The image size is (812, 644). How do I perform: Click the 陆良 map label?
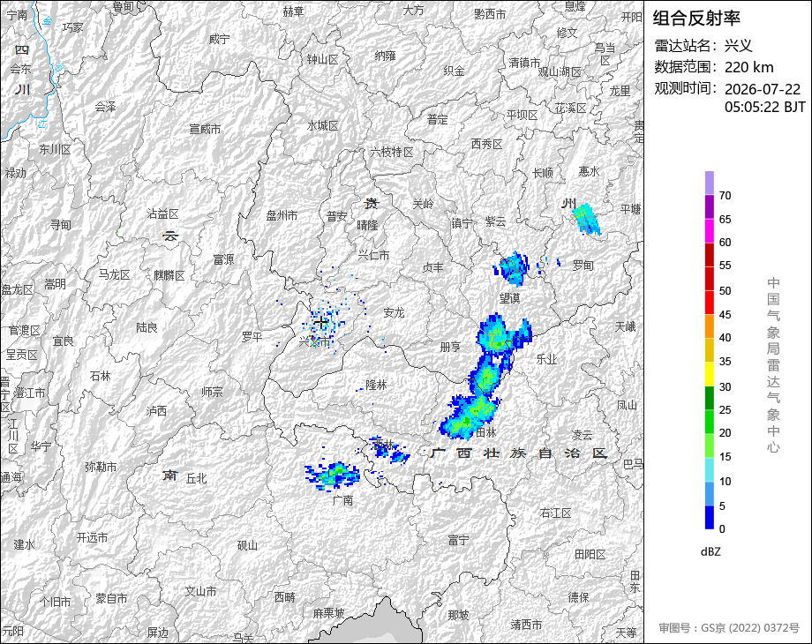[147, 327]
